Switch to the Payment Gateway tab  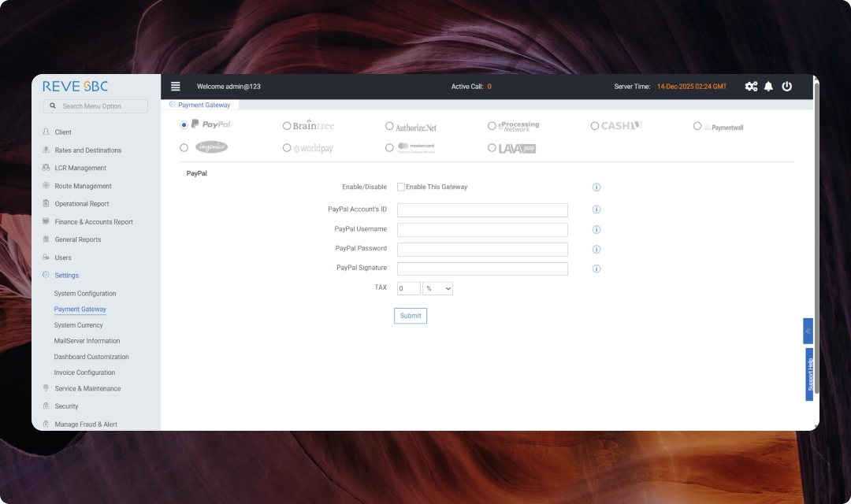click(x=204, y=105)
